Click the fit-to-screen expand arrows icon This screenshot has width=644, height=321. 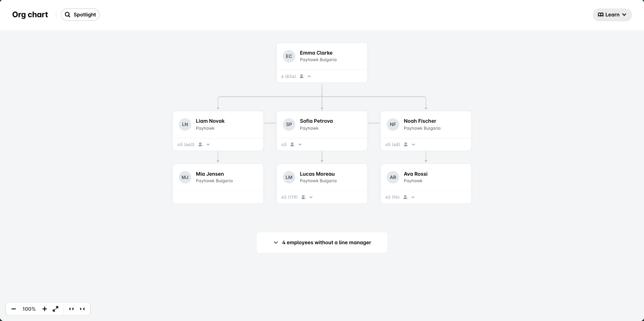click(x=55, y=309)
